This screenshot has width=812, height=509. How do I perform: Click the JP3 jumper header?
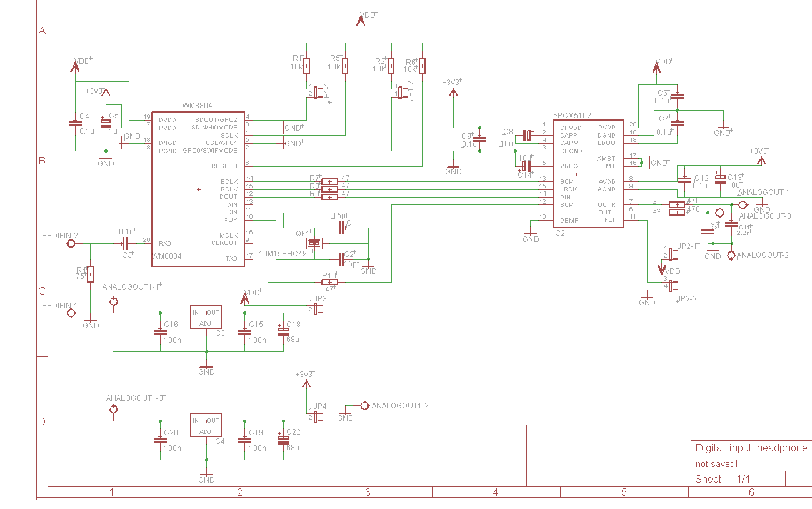tap(318, 308)
